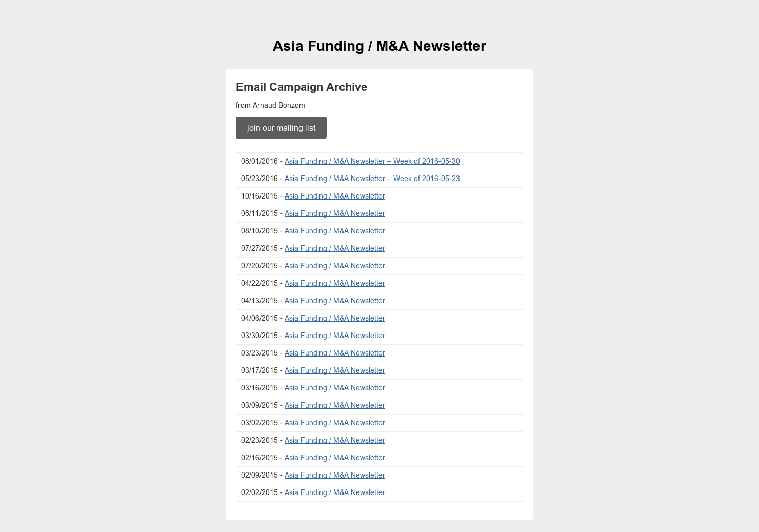Open the newsletter link dated 02/23/2015
This screenshot has width=759, height=532.
click(x=335, y=440)
